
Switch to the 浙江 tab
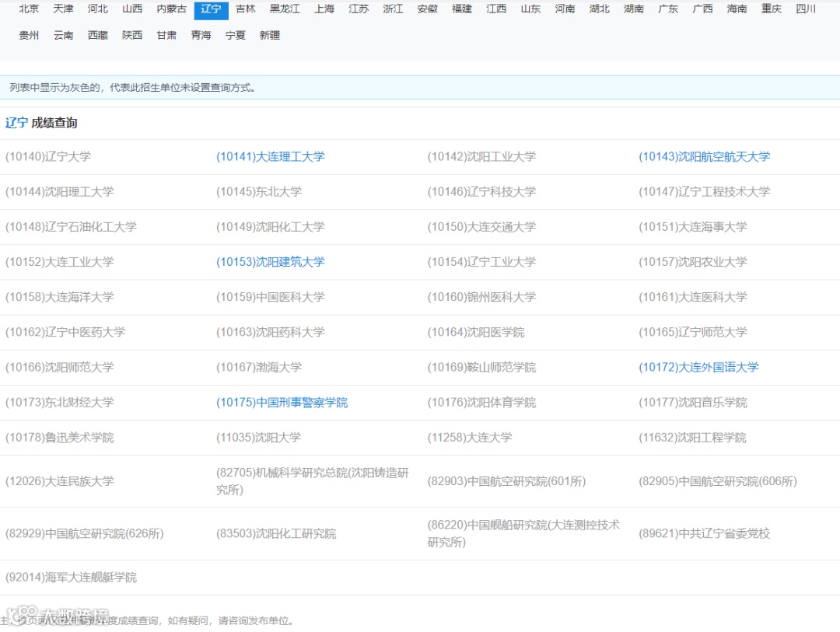pos(393,9)
